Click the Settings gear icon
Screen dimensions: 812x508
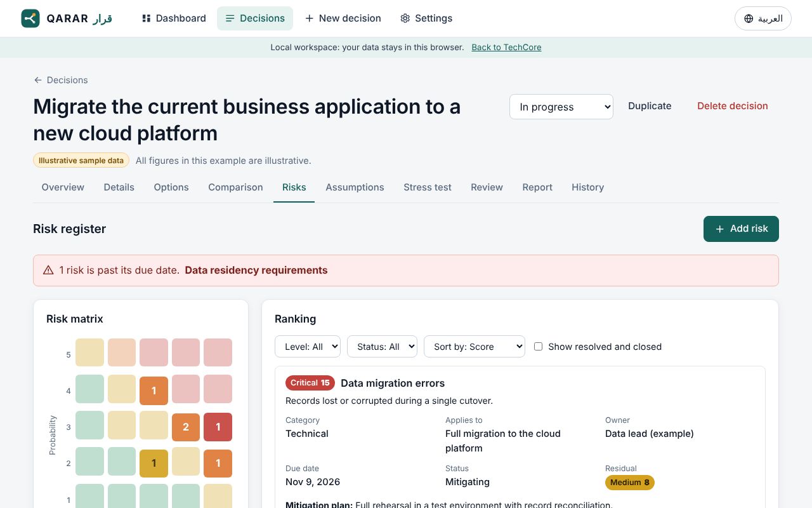click(x=405, y=18)
